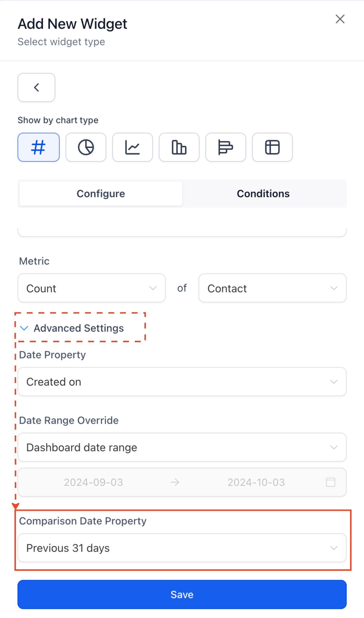Viewport: 364px width, 618px height.
Task: Switch to the Configure tab
Action: coord(101,194)
